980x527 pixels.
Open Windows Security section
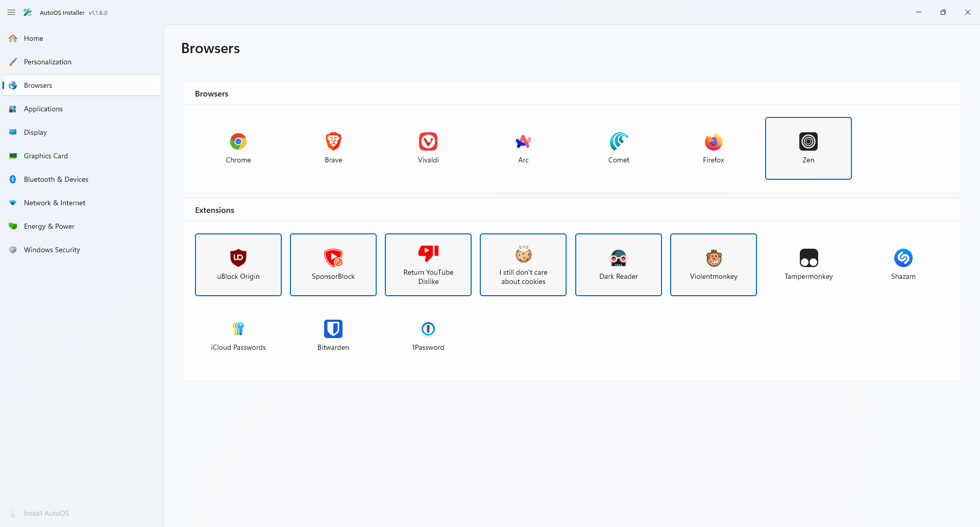click(82, 250)
